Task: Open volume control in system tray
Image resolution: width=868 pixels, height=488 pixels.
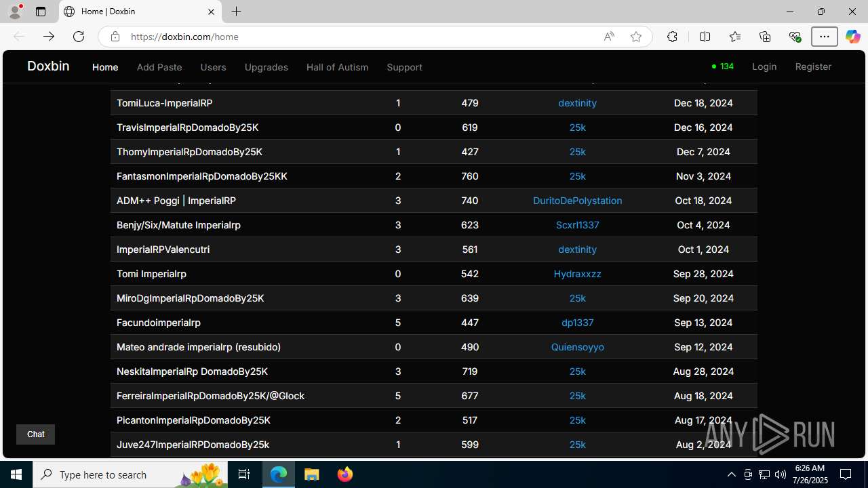Action: click(x=780, y=474)
